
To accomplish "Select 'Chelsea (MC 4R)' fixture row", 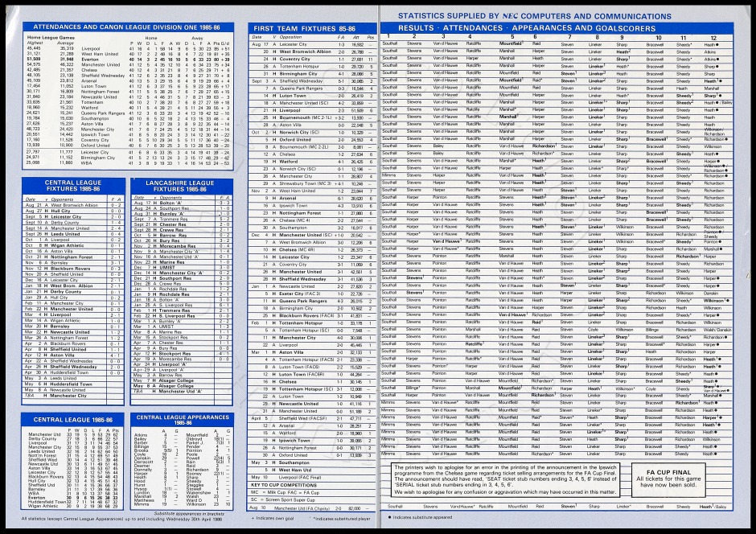I will [x=312, y=249].
